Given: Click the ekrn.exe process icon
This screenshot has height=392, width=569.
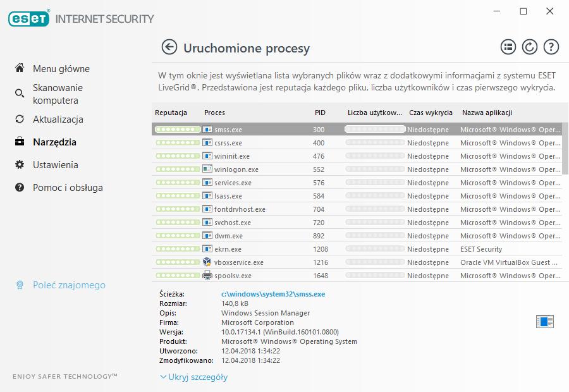Looking at the screenshot, I should [207, 248].
